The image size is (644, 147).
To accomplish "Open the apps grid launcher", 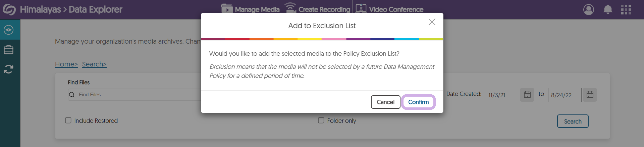I will coord(626,9).
